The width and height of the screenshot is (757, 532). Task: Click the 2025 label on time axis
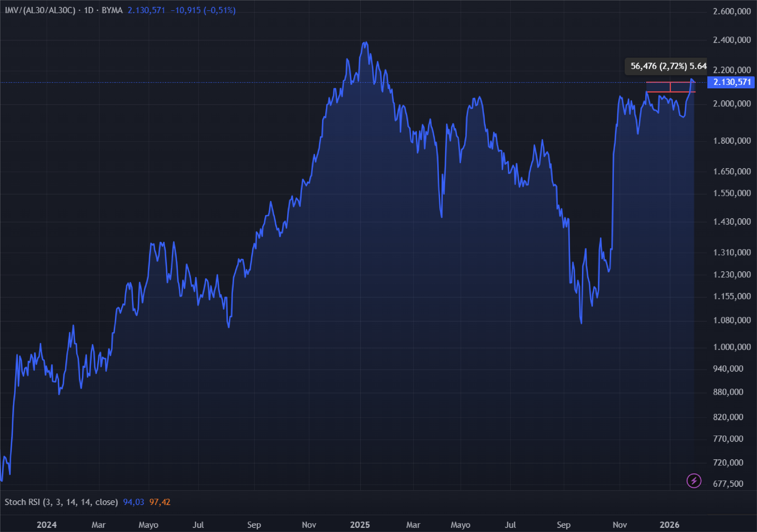pyautogui.click(x=360, y=525)
